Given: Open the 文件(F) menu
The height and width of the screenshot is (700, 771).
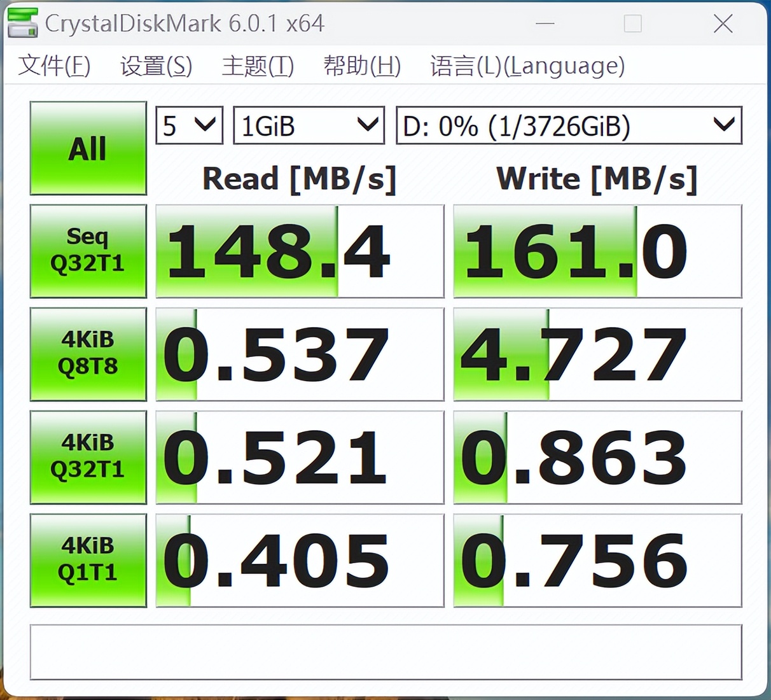Looking at the screenshot, I should click(x=54, y=66).
